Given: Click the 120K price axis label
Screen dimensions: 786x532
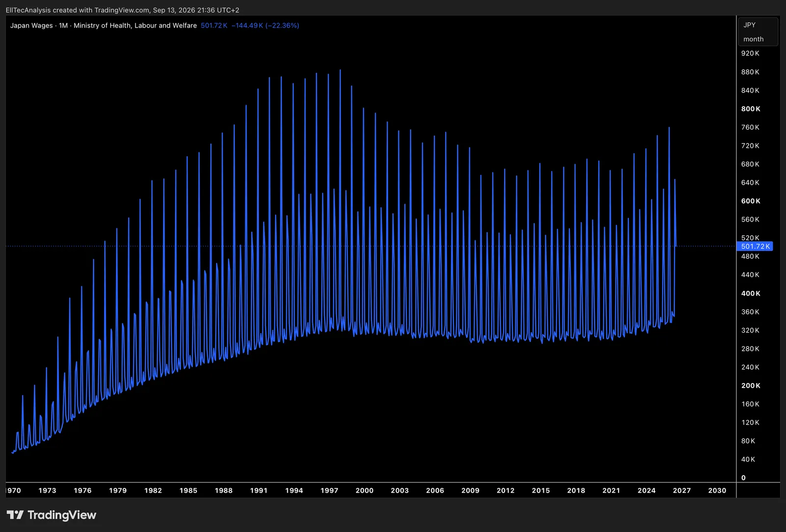Looking at the screenshot, I should tap(750, 423).
